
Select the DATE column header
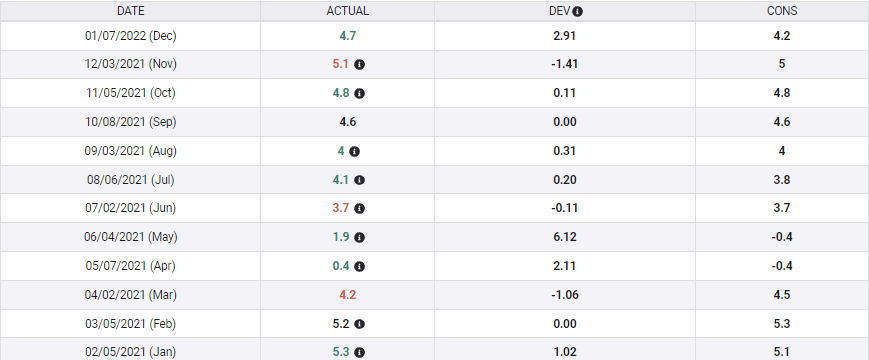click(x=131, y=11)
